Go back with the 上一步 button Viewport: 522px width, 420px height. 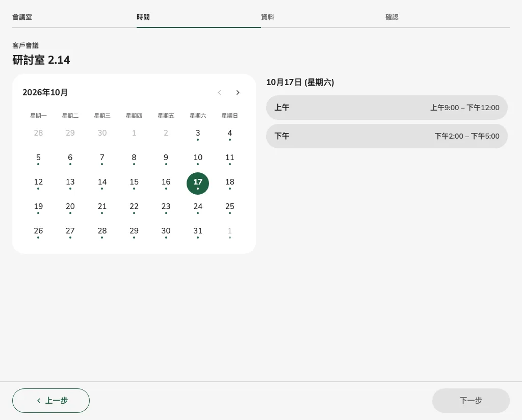pyautogui.click(x=51, y=400)
